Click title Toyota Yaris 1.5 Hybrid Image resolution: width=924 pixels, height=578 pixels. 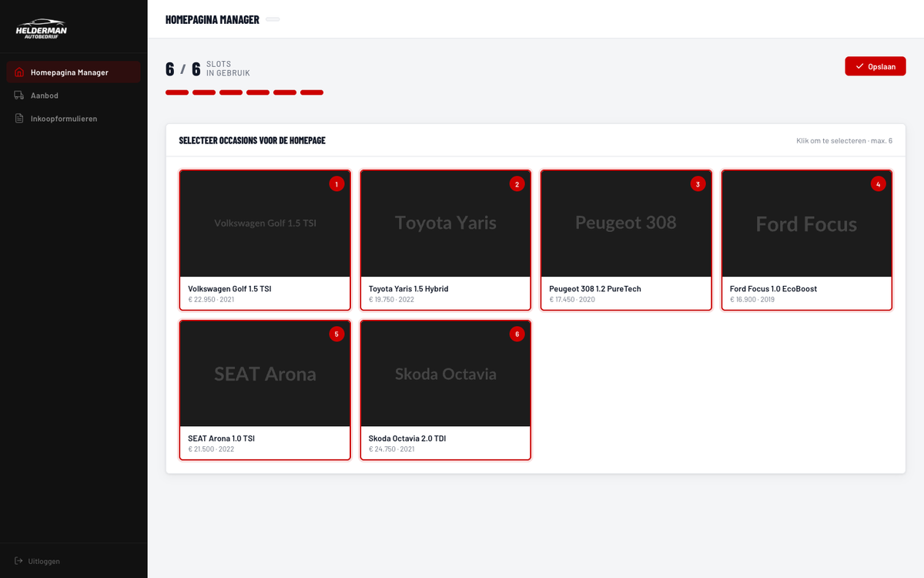408,289
